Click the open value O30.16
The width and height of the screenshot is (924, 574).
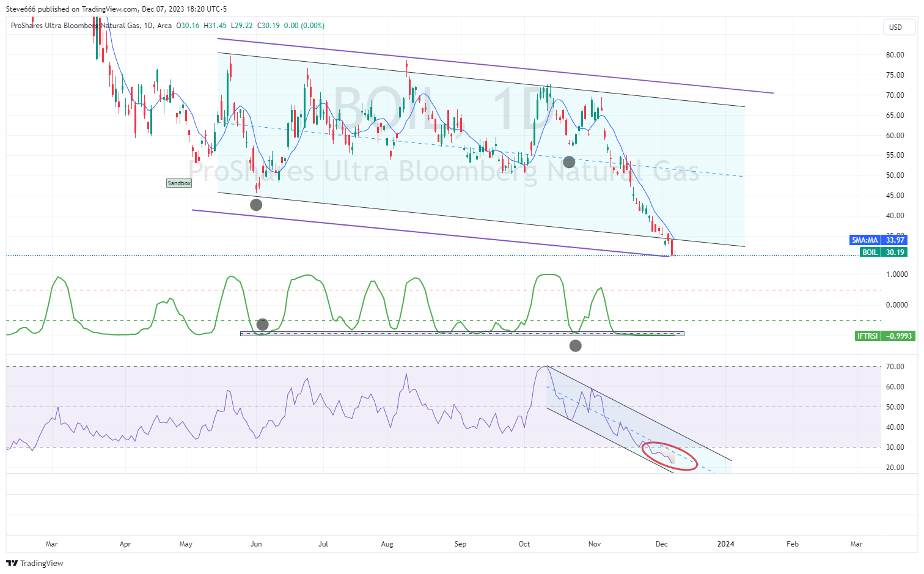tap(188, 26)
